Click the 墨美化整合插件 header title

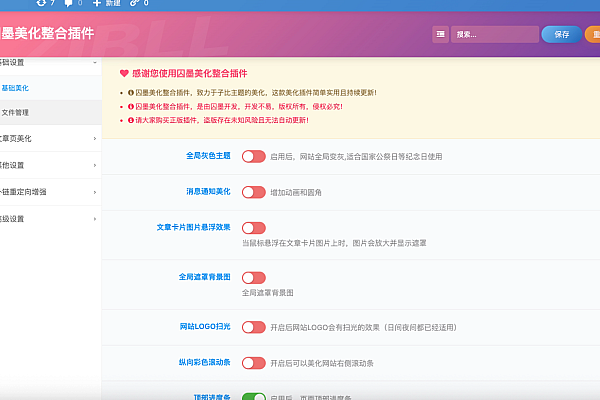coord(47,33)
